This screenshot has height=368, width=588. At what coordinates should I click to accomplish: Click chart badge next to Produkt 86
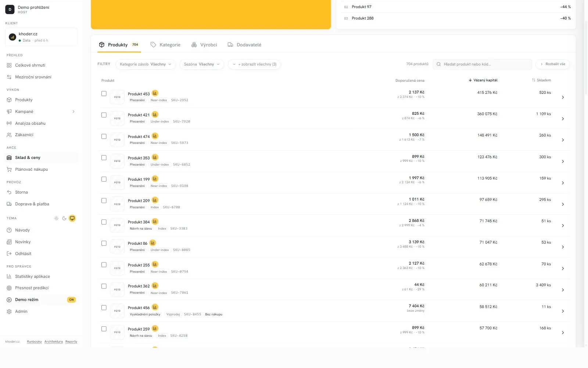pyautogui.click(x=153, y=243)
